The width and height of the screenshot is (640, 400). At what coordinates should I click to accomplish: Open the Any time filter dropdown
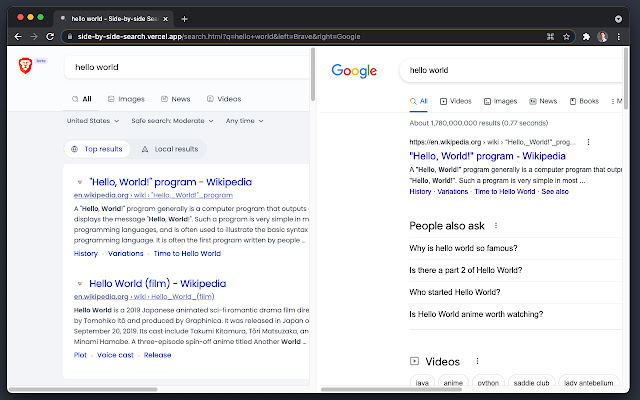coord(244,121)
